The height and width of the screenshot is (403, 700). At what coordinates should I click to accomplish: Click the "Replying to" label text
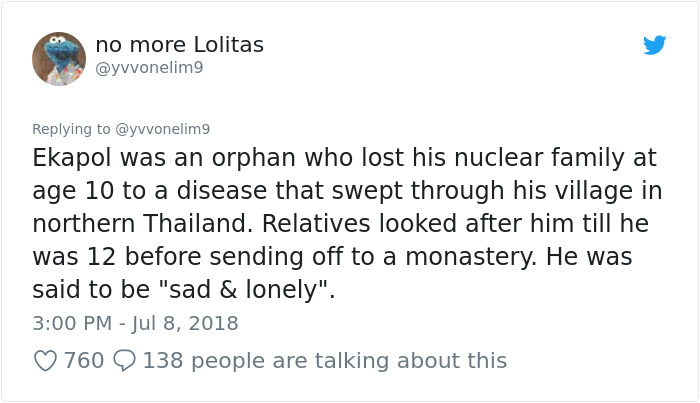(x=72, y=129)
